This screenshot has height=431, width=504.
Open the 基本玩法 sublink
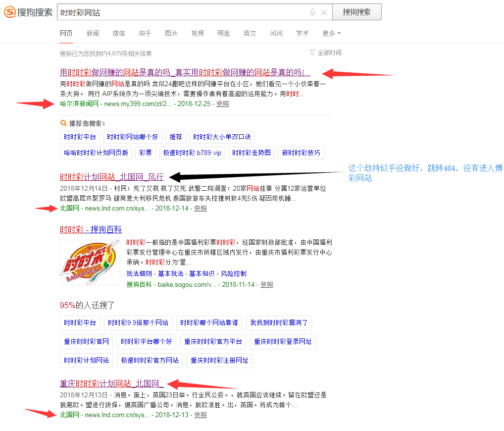click(x=170, y=274)
